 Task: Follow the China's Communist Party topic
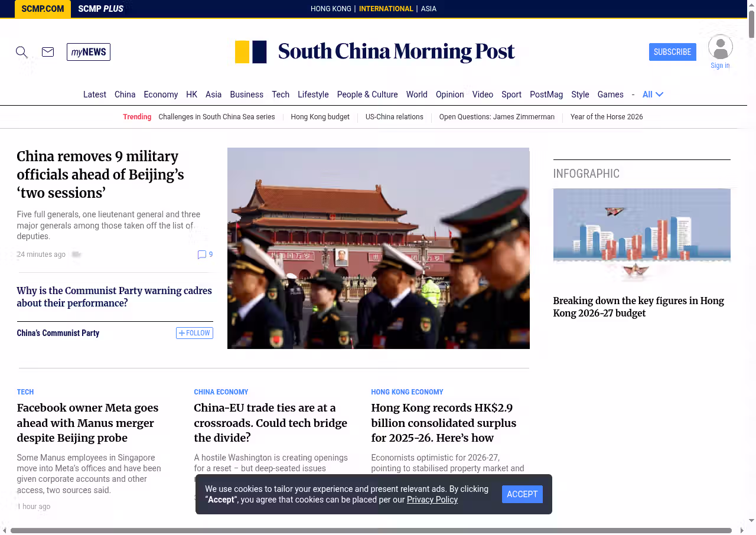point(194,333)
